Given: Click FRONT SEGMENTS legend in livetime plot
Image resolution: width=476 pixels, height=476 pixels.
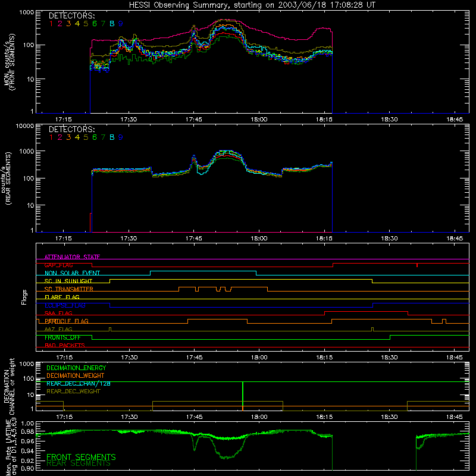Looking at the screenshot, I should [81, 457].
